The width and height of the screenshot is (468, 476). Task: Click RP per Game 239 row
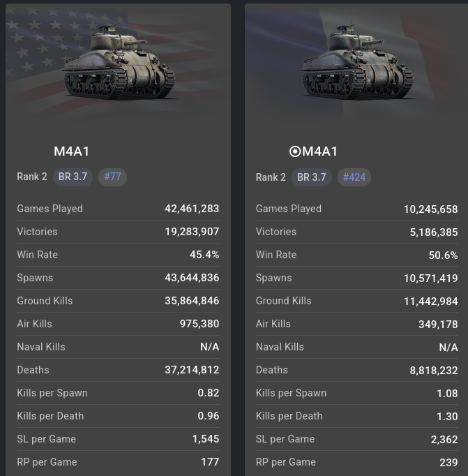point(356,462)
